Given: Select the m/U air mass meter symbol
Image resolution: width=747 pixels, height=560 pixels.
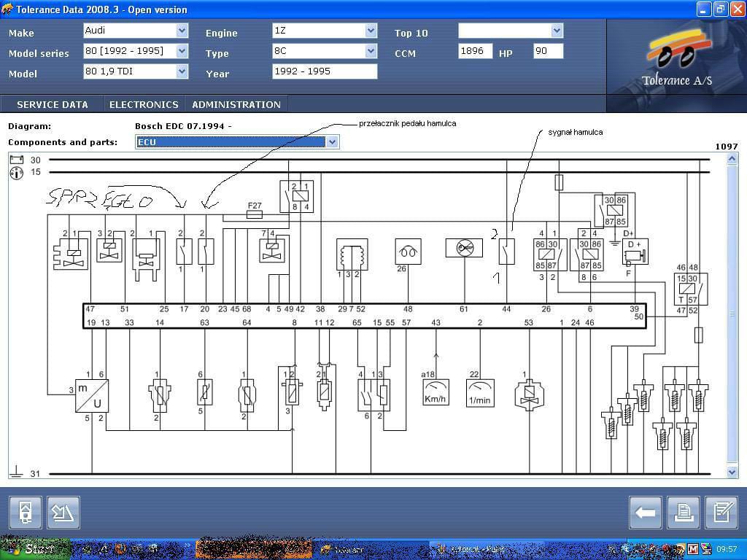Looking at the screenshot, I should point(91,396).
